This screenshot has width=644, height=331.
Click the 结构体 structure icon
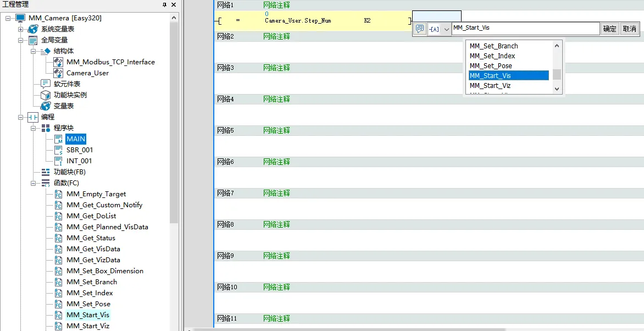tap(46, 51)
